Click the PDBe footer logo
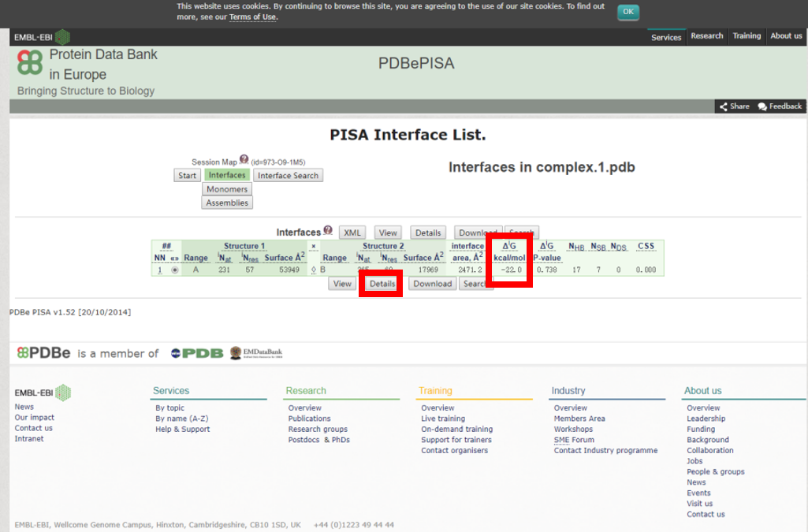The image size is (808, 532). tap(44, 353)
